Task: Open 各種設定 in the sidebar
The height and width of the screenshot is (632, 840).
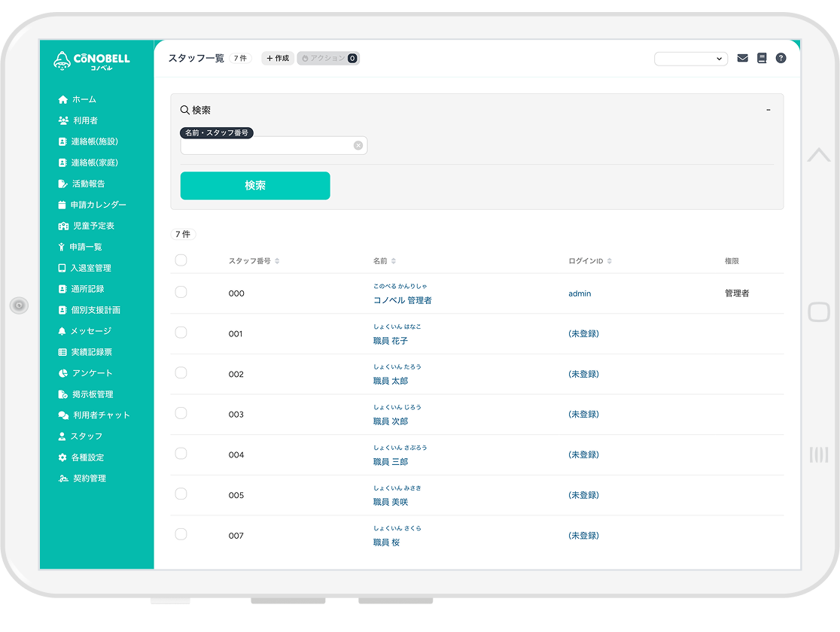Action: click(87, 457)
